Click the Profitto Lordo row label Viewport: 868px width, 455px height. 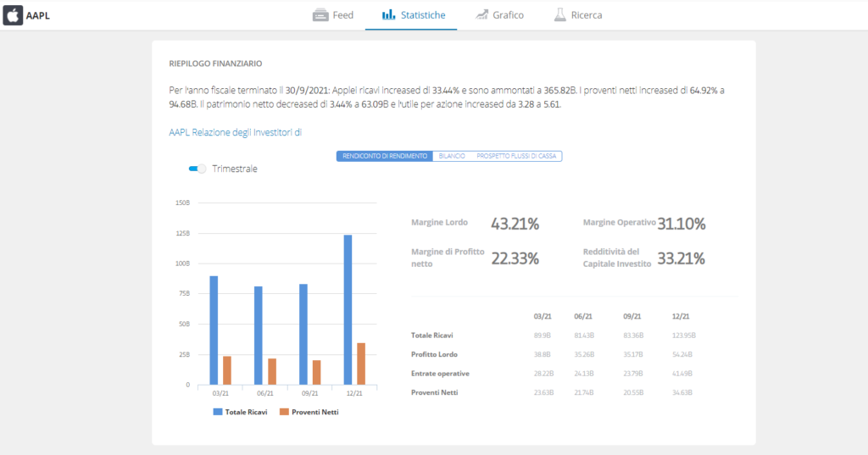click(434, 354)
